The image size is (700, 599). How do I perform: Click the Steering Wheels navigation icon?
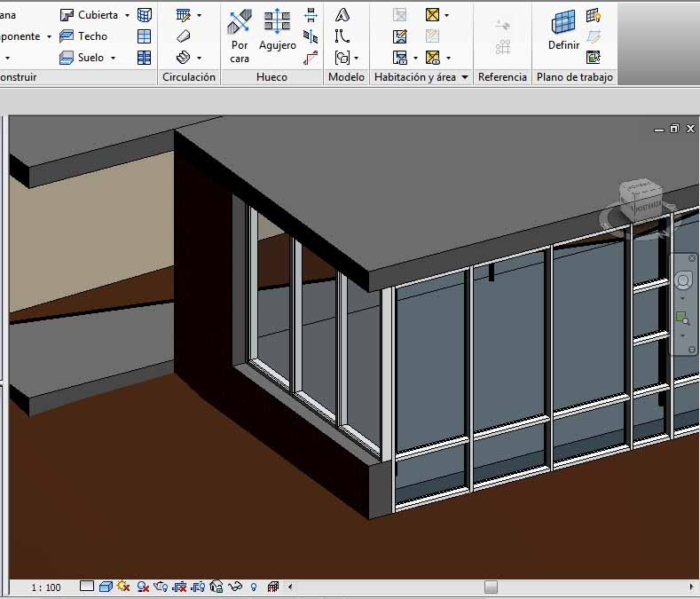tap(683, 281)
